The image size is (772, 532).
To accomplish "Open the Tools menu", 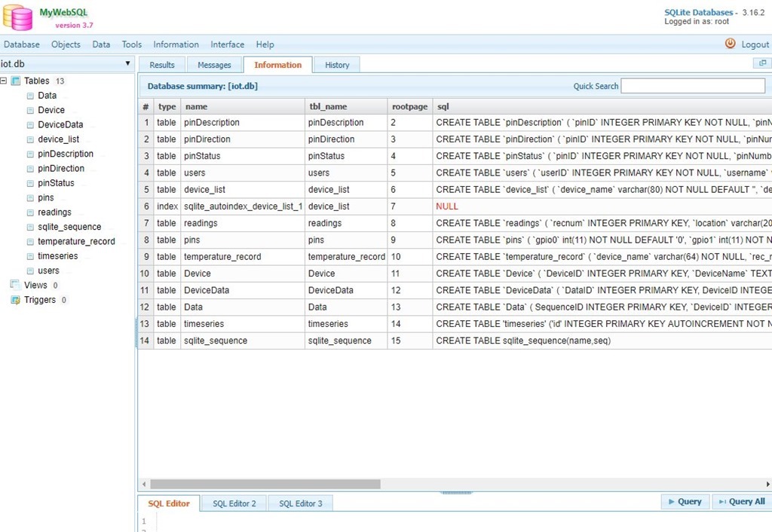I will 132,44.
